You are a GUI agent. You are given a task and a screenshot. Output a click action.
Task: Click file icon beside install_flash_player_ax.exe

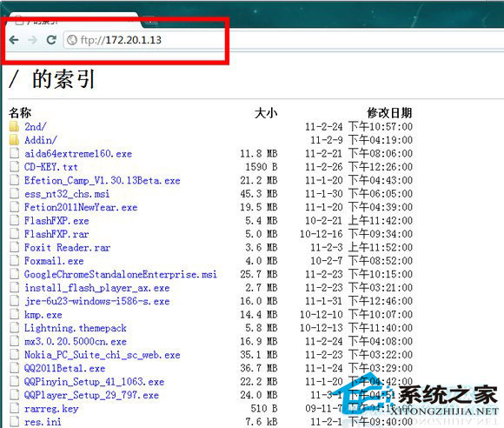click(x=14, y=288)
